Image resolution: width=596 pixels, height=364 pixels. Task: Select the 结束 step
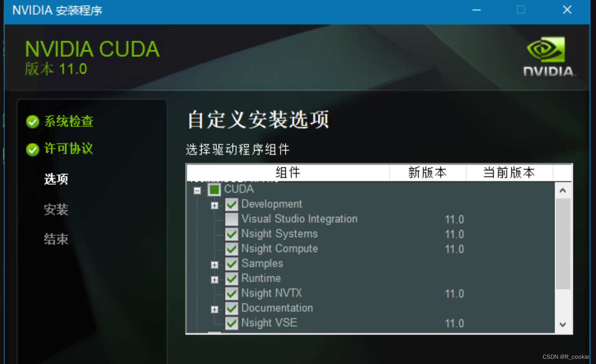click(56, 239)
